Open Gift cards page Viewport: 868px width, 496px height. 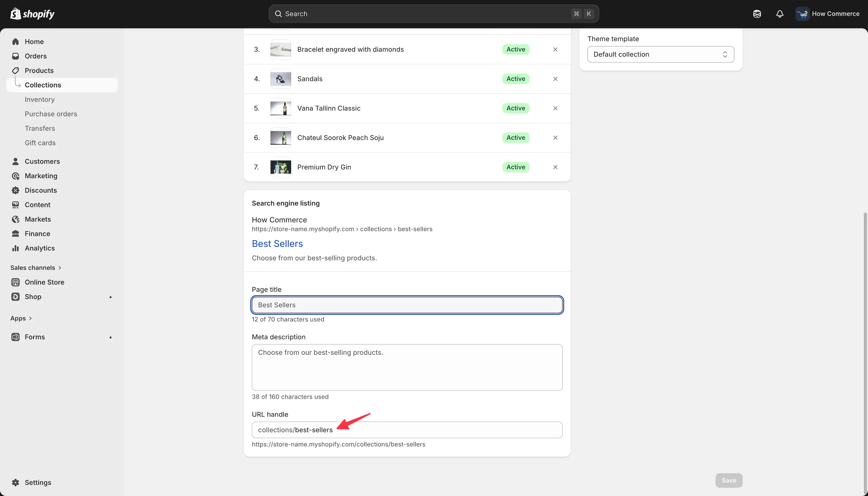(40, 143)
